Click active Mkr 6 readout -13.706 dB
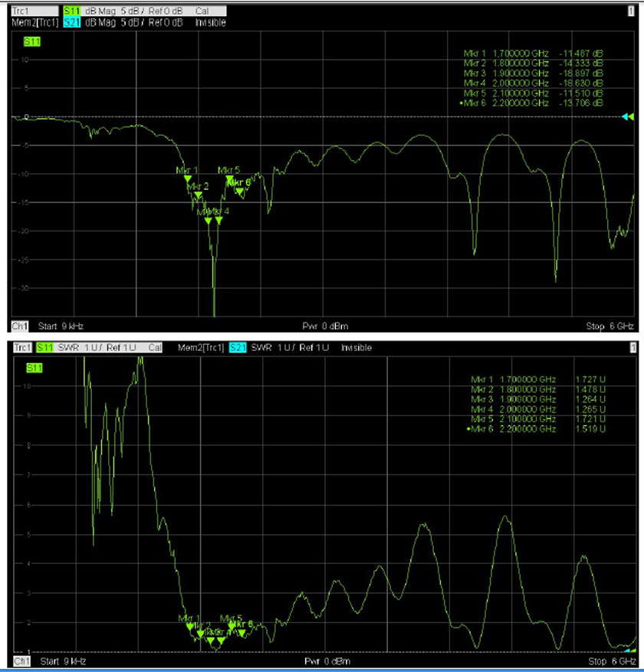Image resolution: width=644 pixels, height=672 pixels. (531, 103)
